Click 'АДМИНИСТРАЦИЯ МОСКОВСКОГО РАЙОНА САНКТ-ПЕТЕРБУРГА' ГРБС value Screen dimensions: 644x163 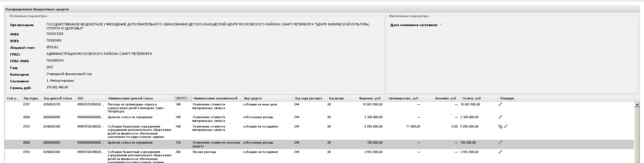pos(99,54)
